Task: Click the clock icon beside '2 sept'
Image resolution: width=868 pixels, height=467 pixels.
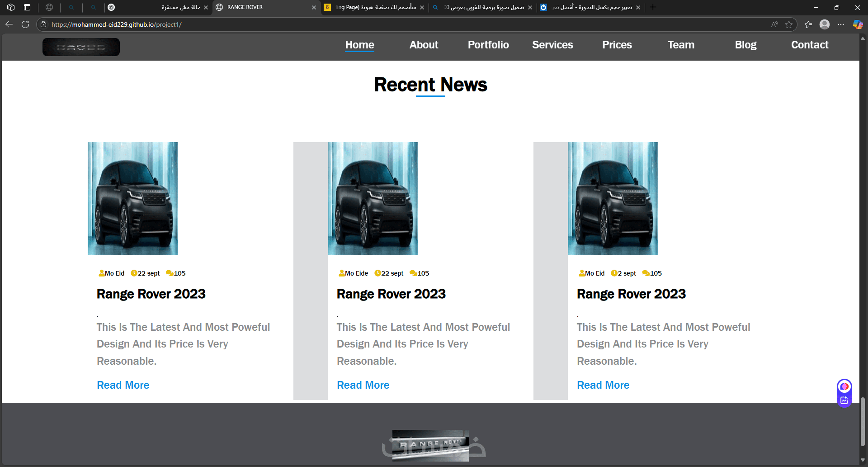Action: point(614,273)
